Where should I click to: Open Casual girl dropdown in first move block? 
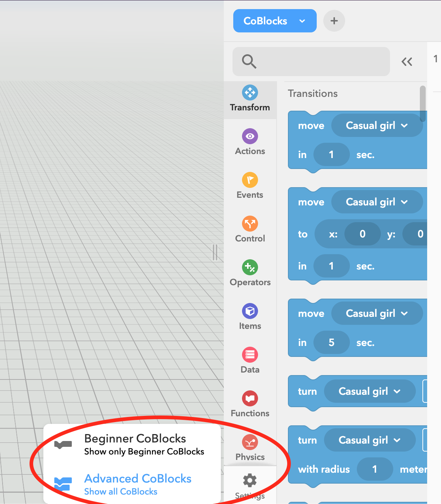click(x=377, y=126)
